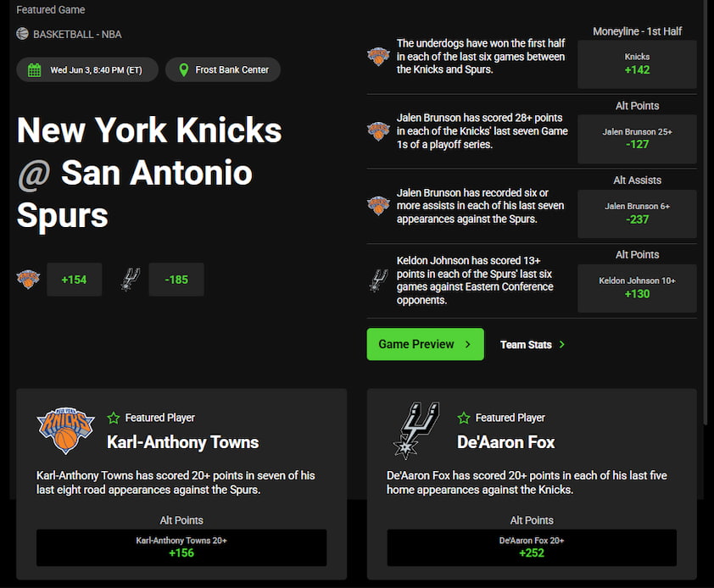This screenshot has width=714, height=588.
Task: Select Spurs moneyline -185
Action: click(176, 280)
